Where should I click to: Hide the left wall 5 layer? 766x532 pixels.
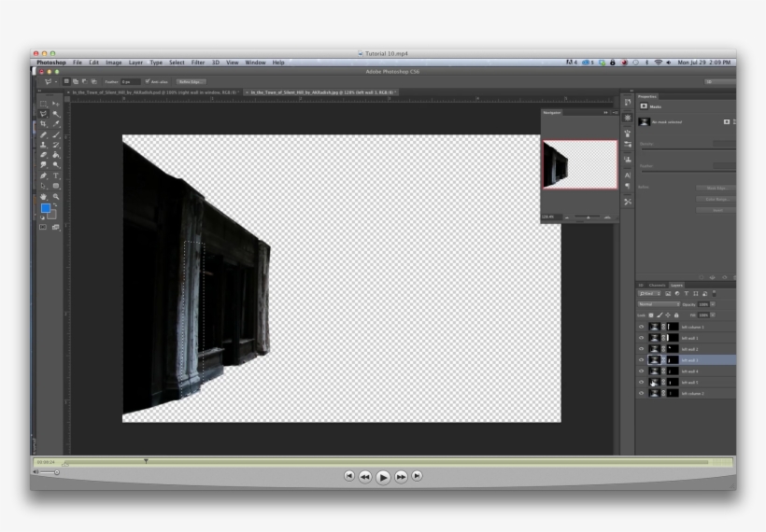pyautogui.click(x=642, y=382)
